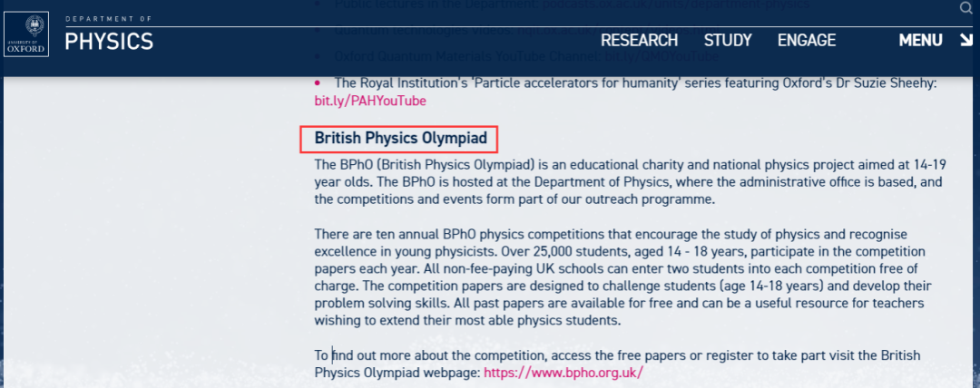Viewport: 980px width, 388px height.
Task: Open the search magnifier icon
Action: tap(967, 7)
